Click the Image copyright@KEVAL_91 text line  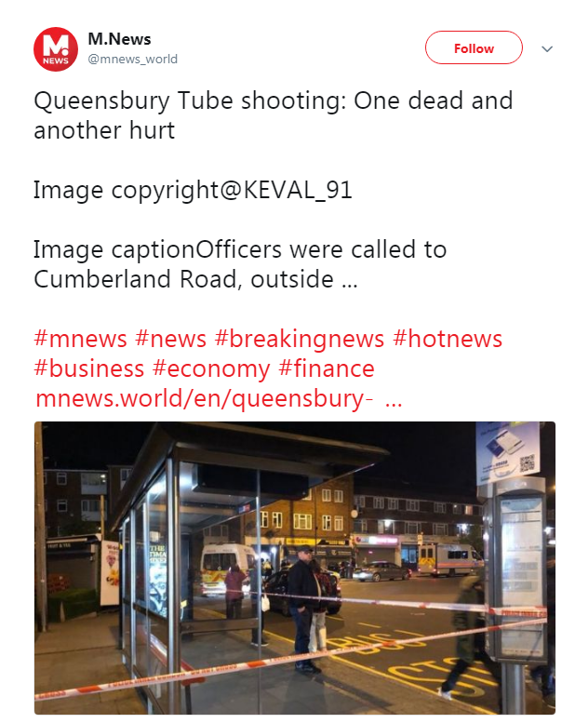coord(193,190)
